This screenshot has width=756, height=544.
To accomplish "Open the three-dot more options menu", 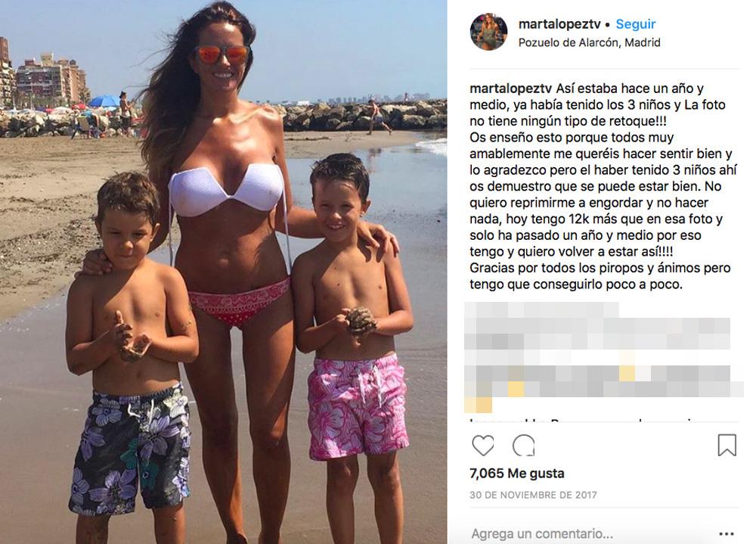I will [726, 534].
